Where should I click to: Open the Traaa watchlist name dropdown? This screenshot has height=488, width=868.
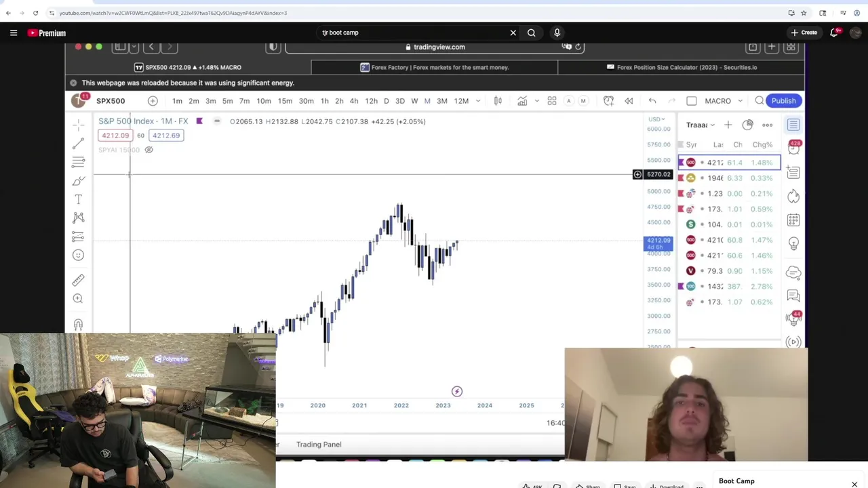tap(701, 125)
